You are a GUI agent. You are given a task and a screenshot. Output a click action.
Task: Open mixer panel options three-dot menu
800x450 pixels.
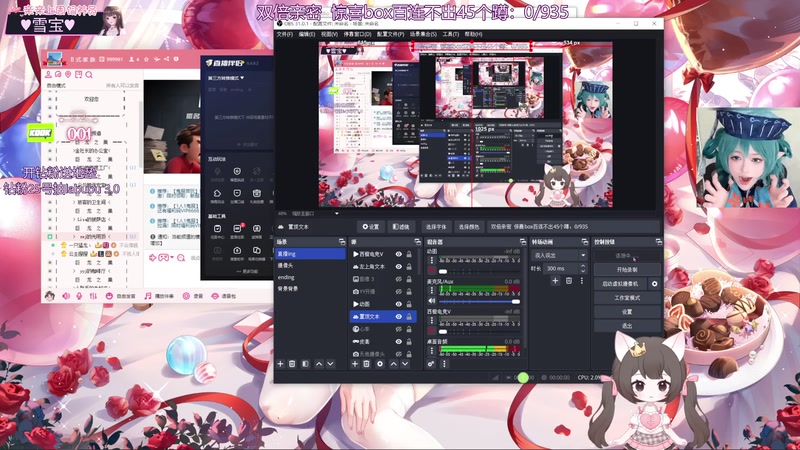pyautogui.click(x=444, y=364)
